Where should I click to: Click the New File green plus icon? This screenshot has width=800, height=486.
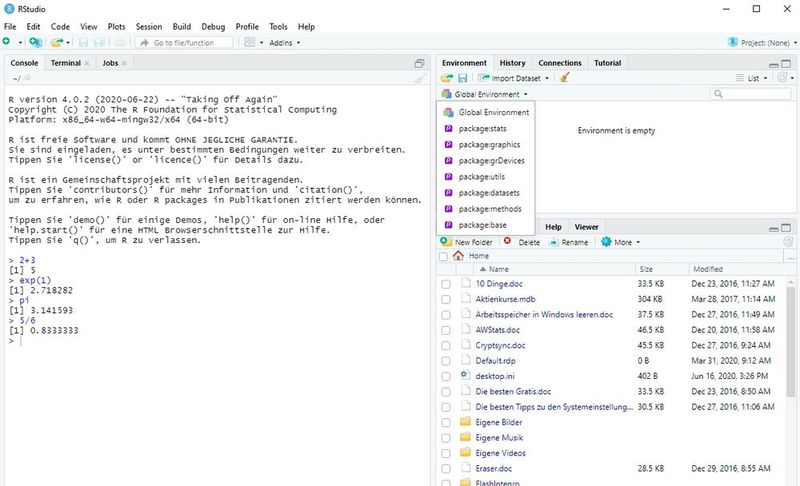7,42
